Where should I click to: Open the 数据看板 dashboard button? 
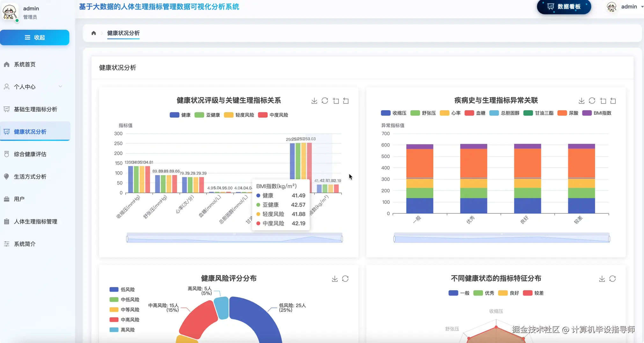point(564,7)
